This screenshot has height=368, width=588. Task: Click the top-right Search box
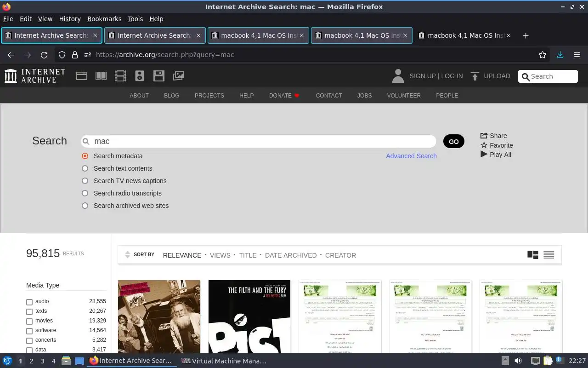[548, 76]
